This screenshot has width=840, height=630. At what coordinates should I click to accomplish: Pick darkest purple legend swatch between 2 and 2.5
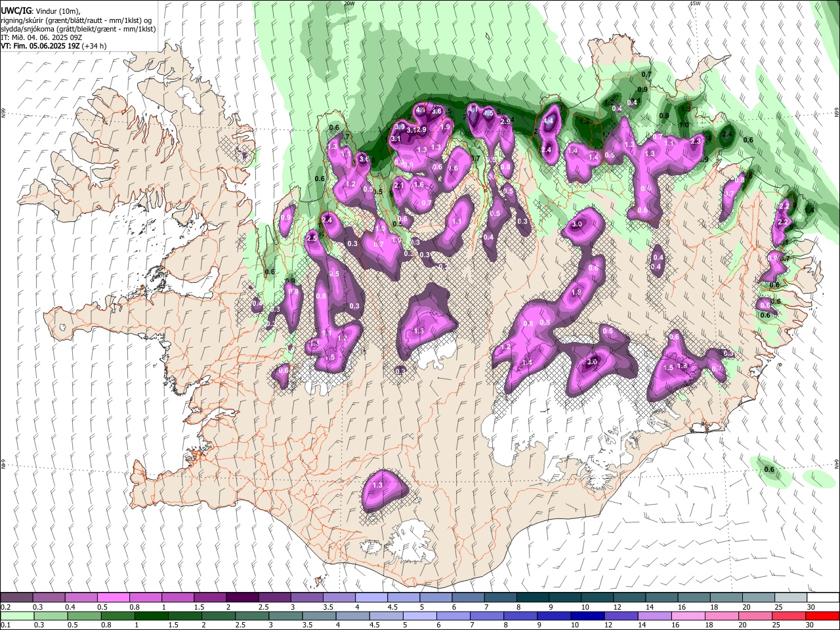241,598
